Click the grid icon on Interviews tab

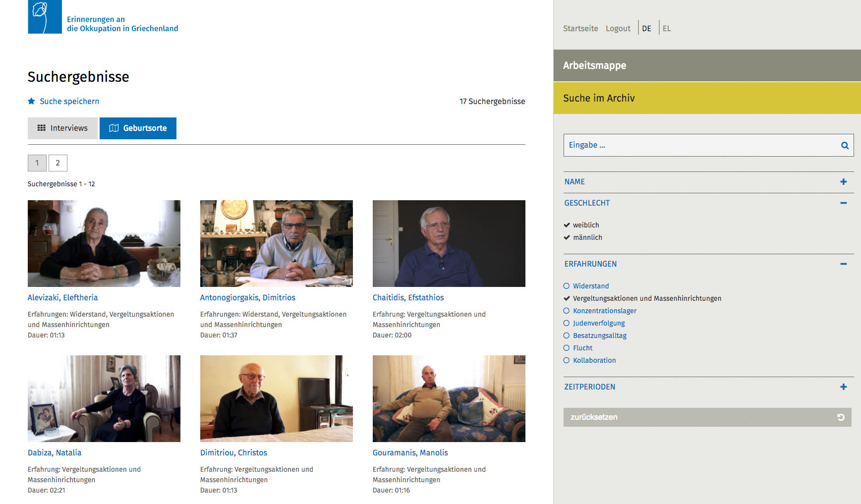pyautogui.click(x=42, y=128)
